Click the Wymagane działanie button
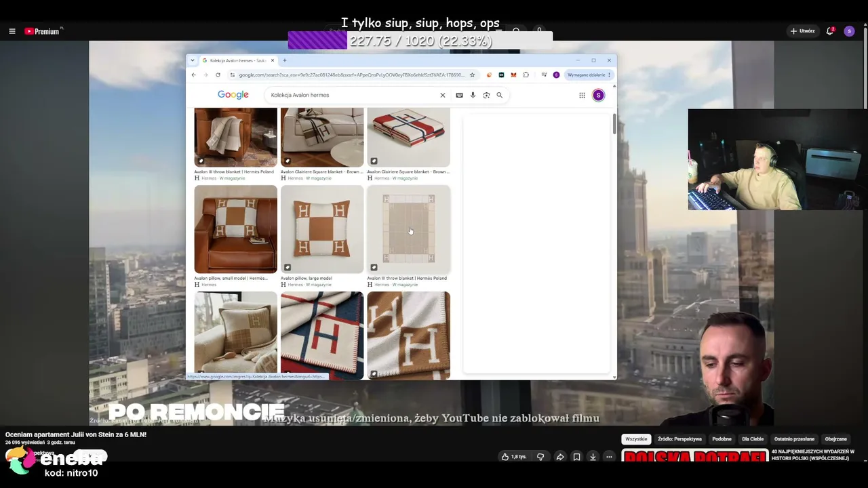Image resolution: width=868 pixels, height=488 pixels. (589, 75)
